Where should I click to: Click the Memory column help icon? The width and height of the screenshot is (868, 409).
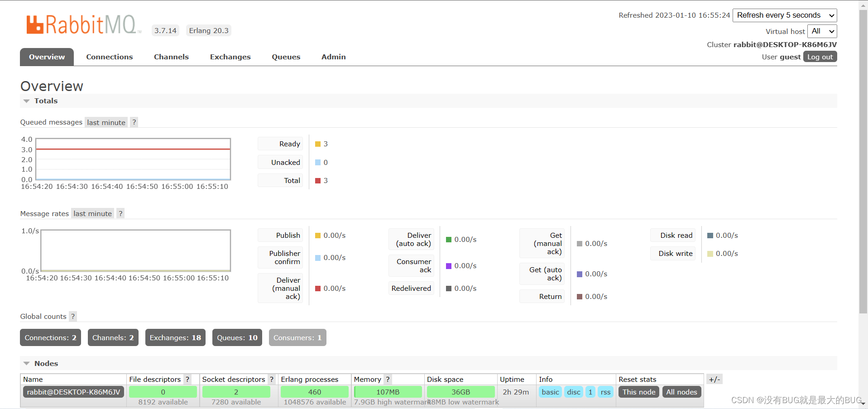[x=388, y=380]
